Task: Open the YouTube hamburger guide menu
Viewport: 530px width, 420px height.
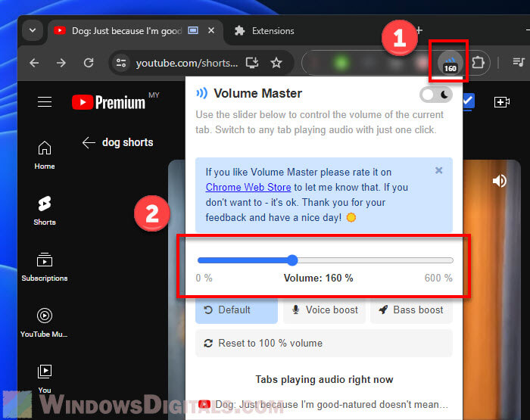Action: point(45,101)
